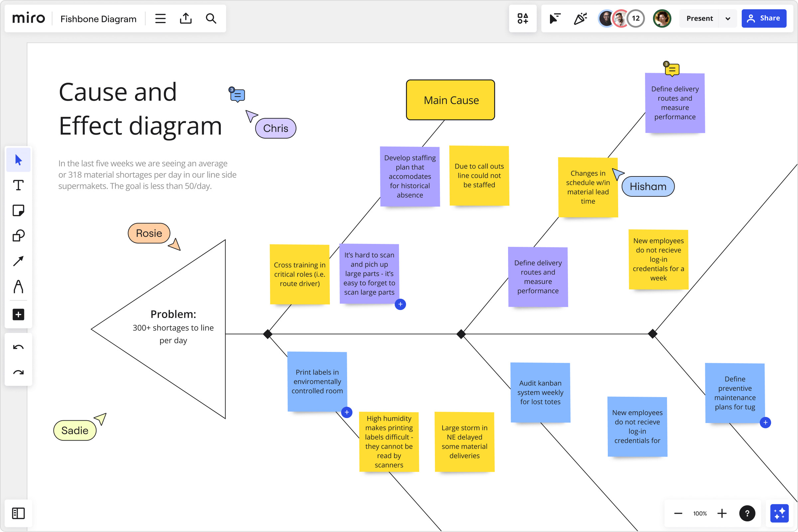The image size is (798, 532).
Task: Open the comment thread near the title
Action: (237, 95)
